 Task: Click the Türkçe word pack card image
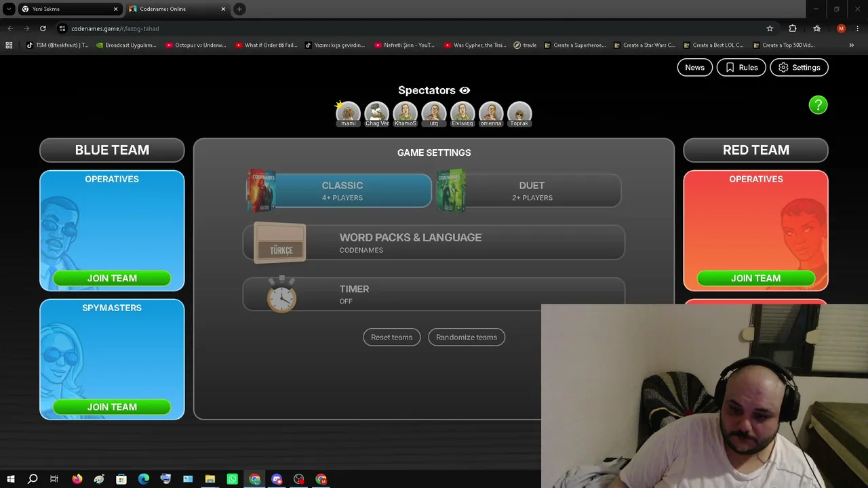click(280, 243)
